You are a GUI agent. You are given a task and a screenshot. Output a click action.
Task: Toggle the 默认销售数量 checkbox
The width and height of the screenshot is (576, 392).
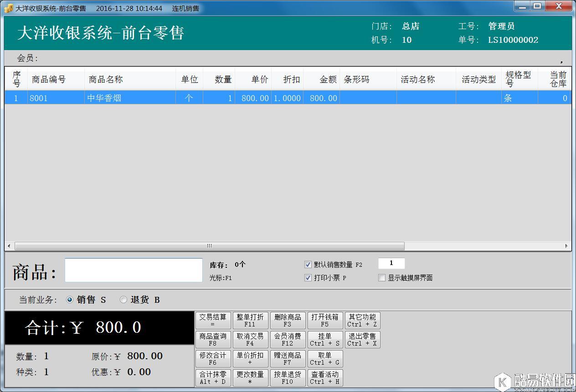[x=308, y=265]
